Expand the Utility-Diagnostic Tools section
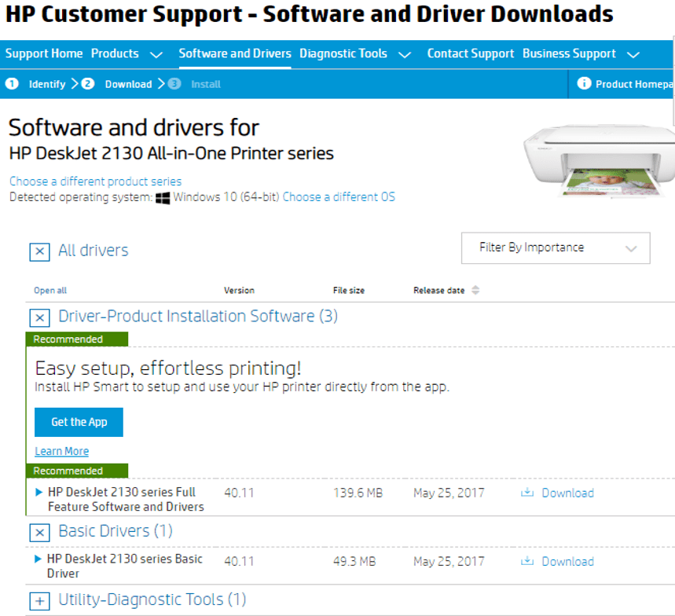Image resolution: width=675 pixels, height=616 pixels. click(x=39, y=601)
